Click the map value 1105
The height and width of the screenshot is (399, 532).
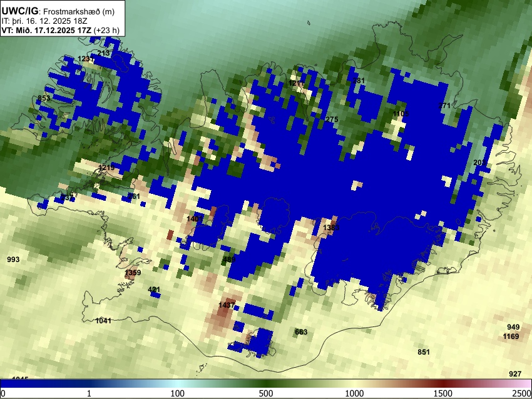click(x=401, y=113)
